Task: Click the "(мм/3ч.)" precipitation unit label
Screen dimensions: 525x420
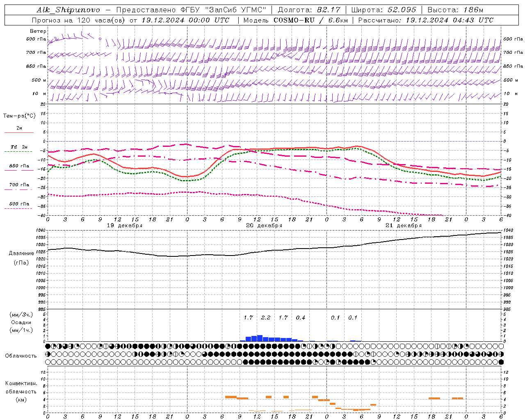Action: [x=21, y=315]
